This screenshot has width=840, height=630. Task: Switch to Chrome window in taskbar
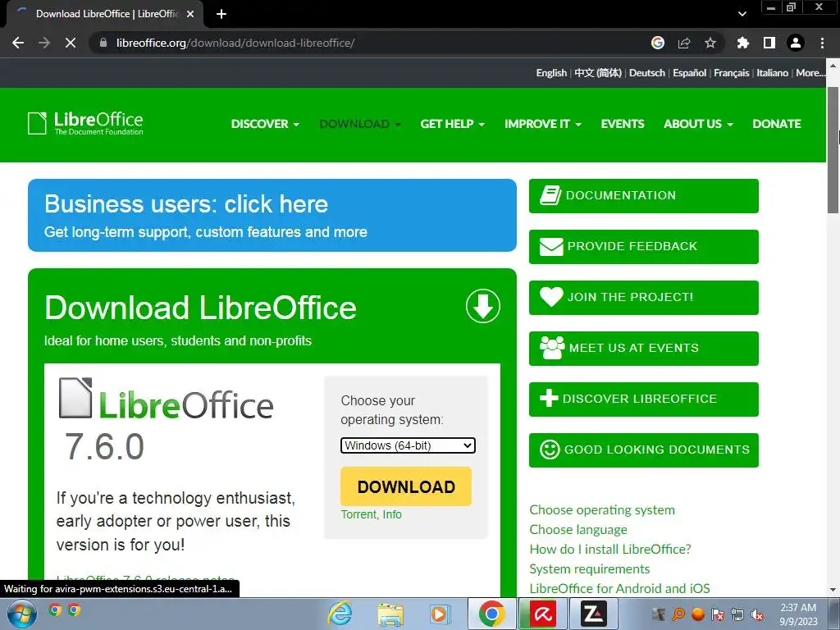(x=492, y=614)
